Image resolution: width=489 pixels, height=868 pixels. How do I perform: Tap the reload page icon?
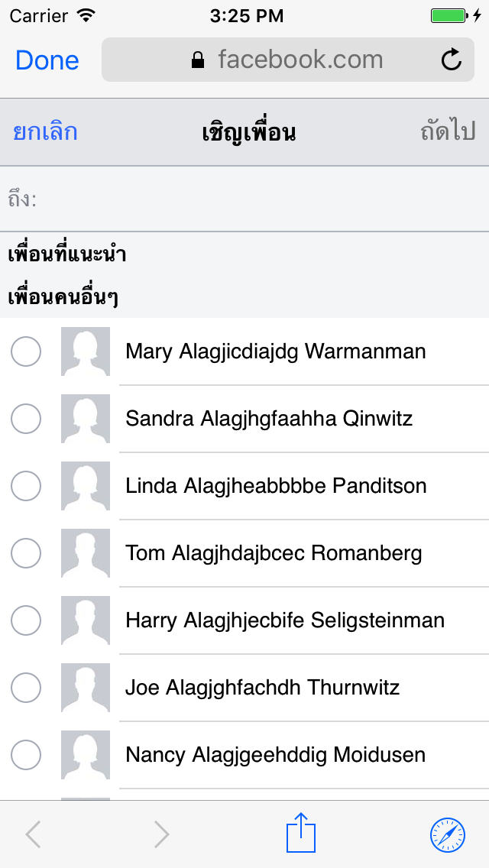click(452, 60)
